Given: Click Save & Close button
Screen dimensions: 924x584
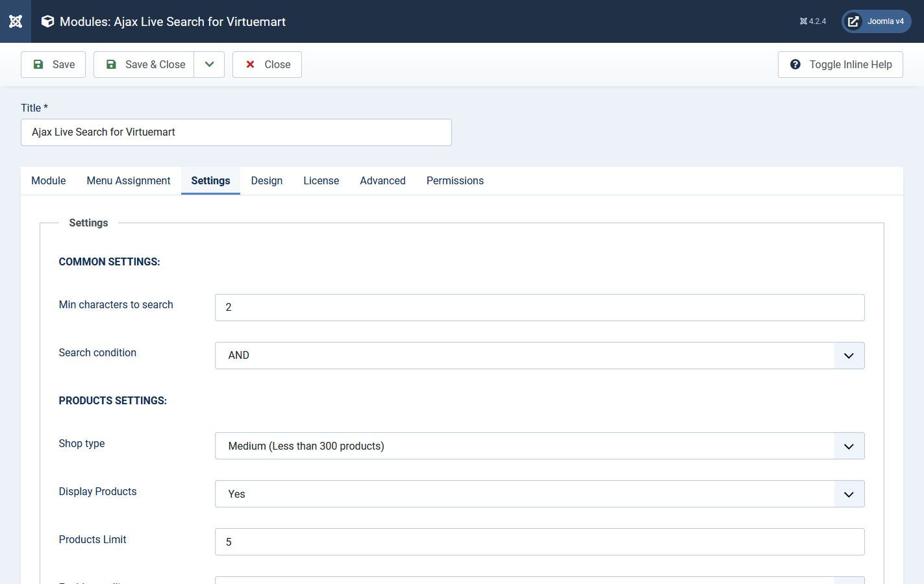Looking at the screenshot, I should (144, 64).
